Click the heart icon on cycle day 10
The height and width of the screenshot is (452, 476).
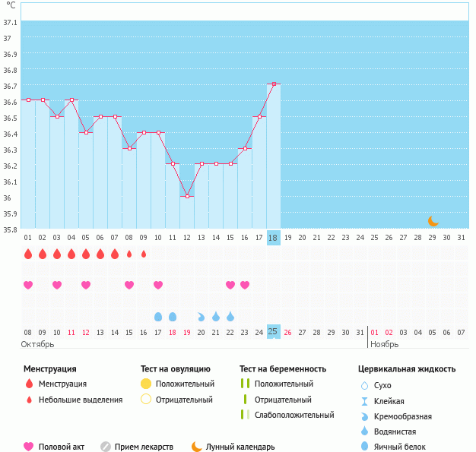click(x=158, y=285)
